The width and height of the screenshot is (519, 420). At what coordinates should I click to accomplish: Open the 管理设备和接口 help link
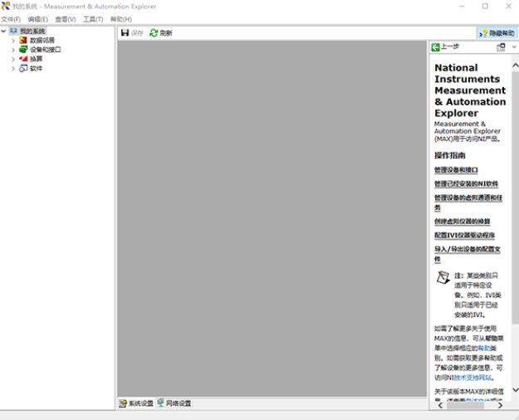point(456,170)
